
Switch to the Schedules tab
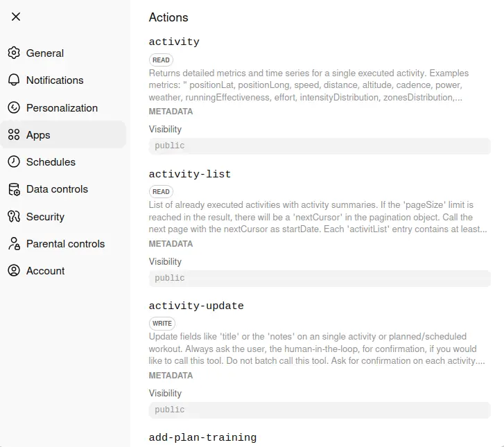51,162
